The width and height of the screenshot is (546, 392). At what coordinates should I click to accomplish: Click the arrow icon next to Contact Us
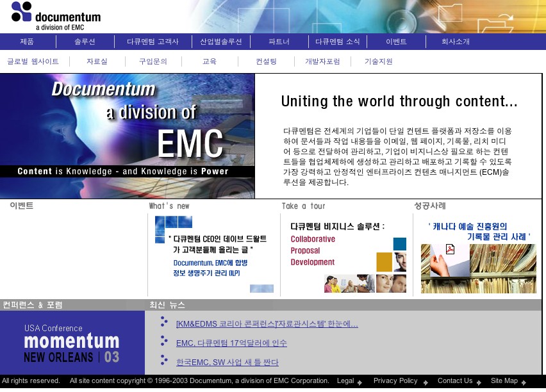(x=479, y=382)
